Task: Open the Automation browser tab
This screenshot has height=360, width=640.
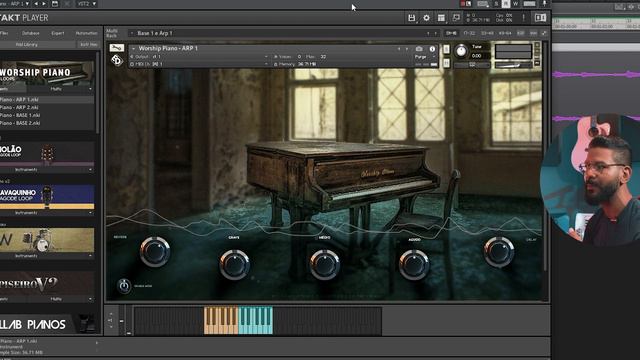Action: click(x=87, y=33)
